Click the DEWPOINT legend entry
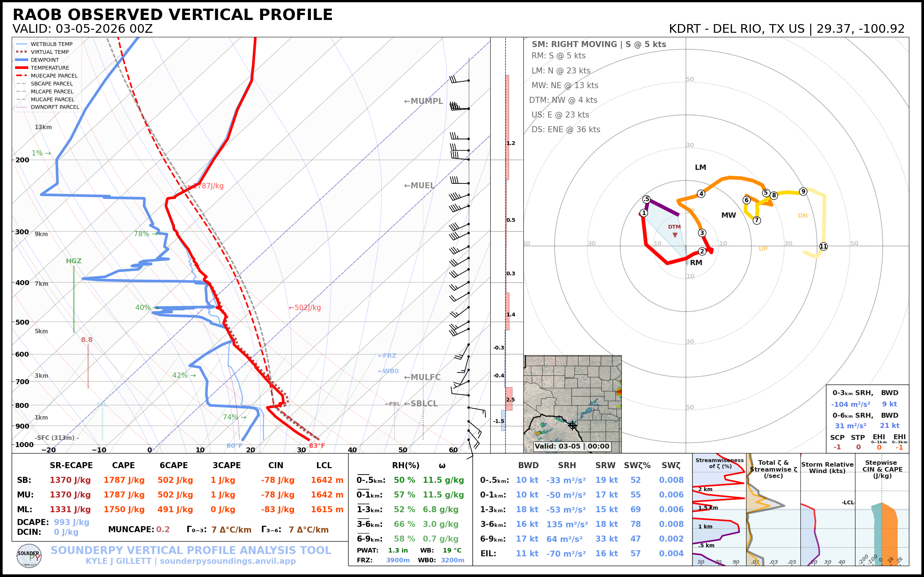The width and height of the screenshot is (924, 577). [x=45, y=60]
